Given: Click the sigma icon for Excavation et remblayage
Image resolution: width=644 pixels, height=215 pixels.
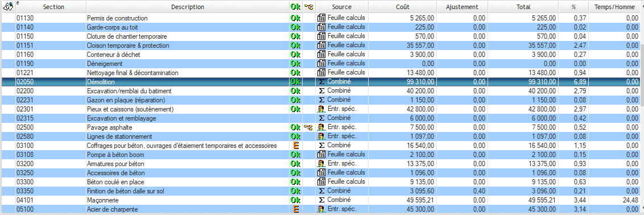Looking at the screenshot, I should tap(322, 118).
